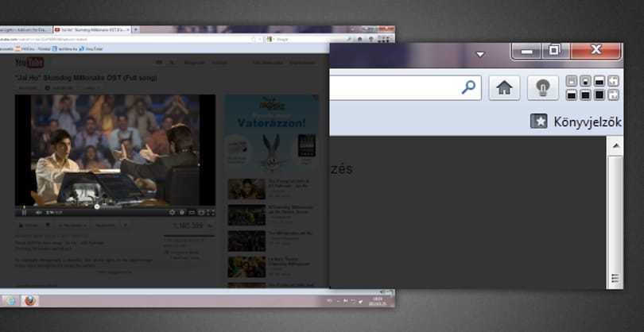644x332 pixels.
Task: Click first icon in bottom grid row
Action: click(572, 95)
